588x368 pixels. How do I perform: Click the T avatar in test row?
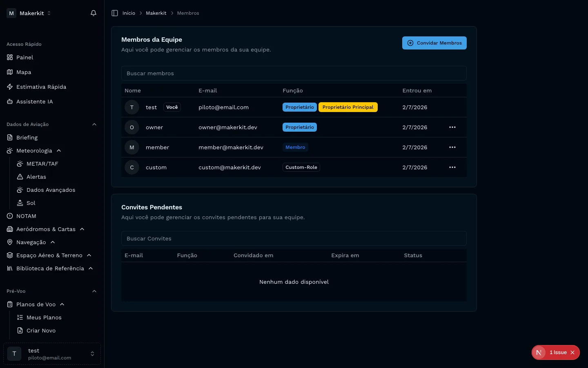pos(132,107)
